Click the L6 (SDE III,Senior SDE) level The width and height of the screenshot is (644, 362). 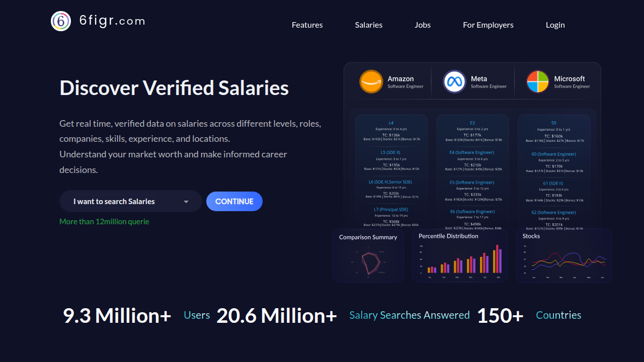point(390,182)
